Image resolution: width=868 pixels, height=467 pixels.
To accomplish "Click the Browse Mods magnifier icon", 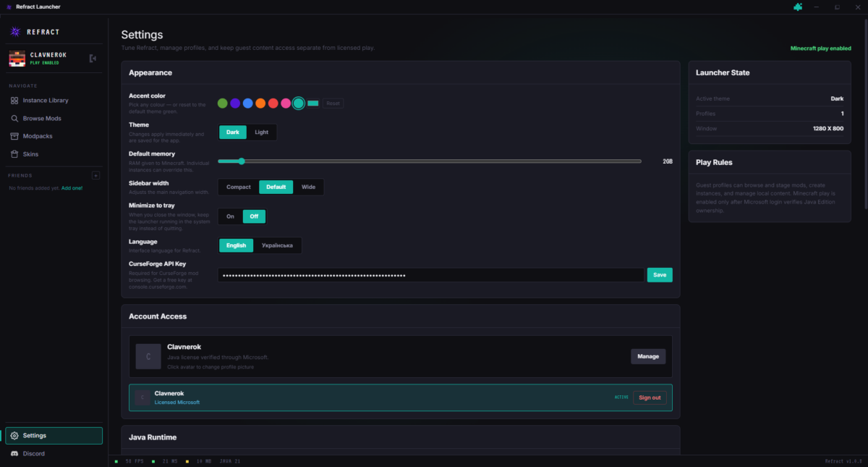I will coord(15,118).
